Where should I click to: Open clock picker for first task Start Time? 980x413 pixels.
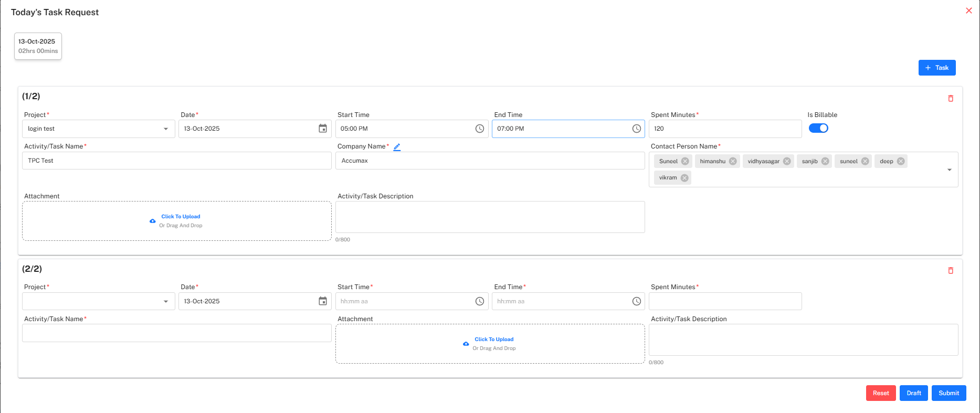(x=479, y=129)
